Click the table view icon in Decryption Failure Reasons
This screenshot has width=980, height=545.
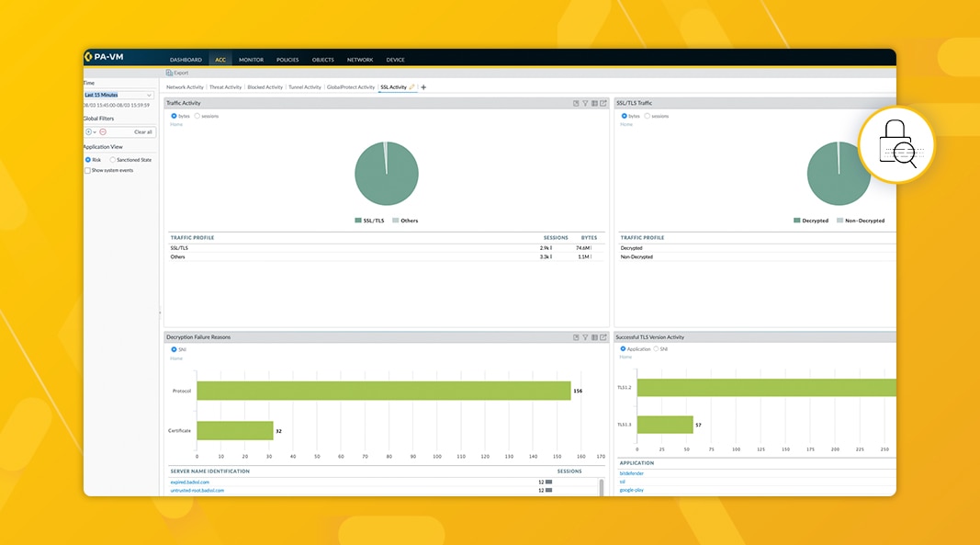[594, 337]
